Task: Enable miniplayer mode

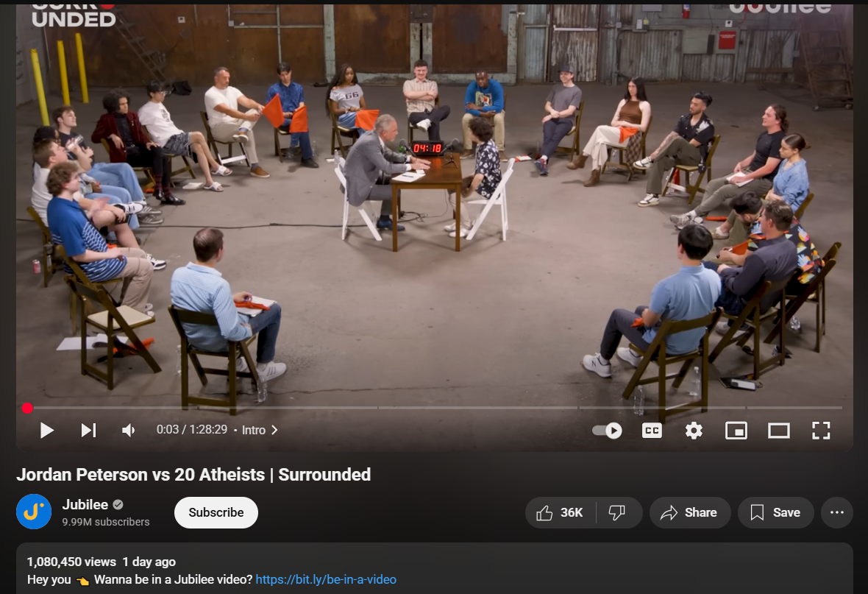Action: (x=736, y=431)
